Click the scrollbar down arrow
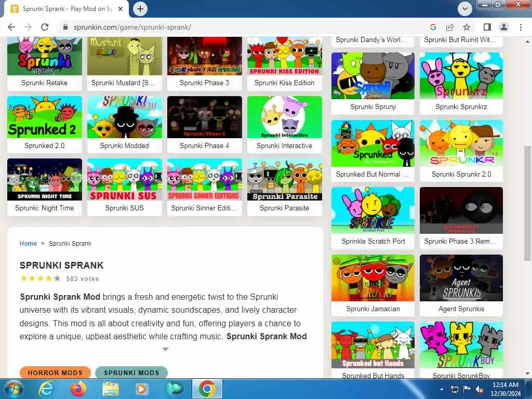 pos(527,374)
